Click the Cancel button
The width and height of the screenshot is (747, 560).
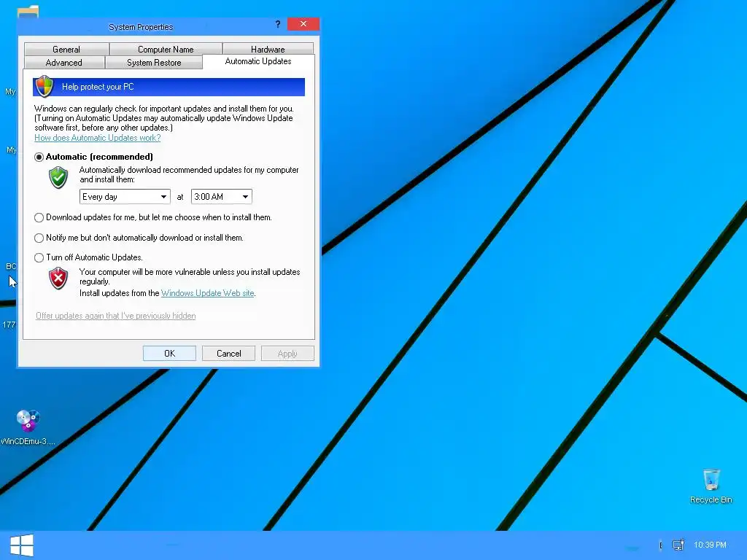point(228,354)
